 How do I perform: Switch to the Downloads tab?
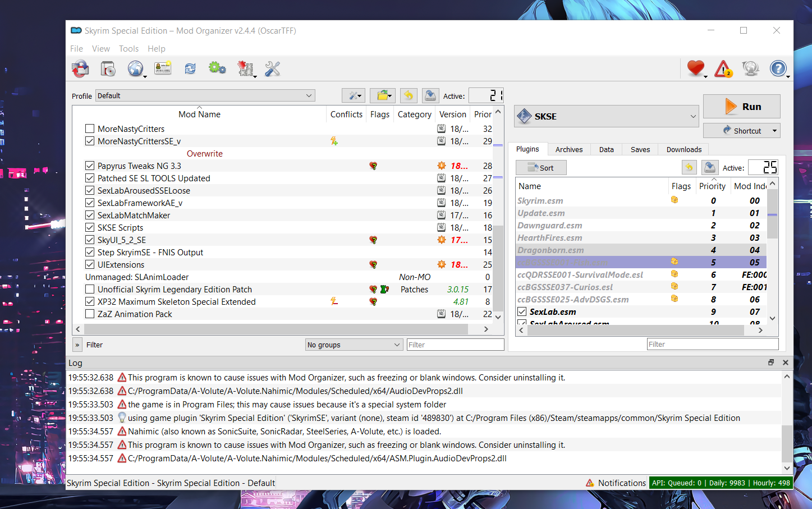[x=684, y=149]
